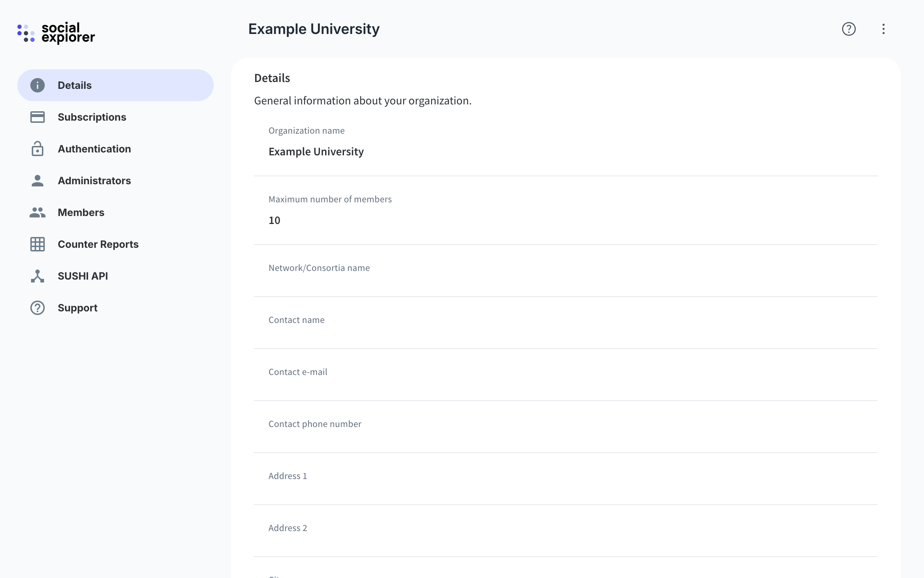The width and height of the screenshot is (924, 578).
Task: Click the Details info icon in sidebar
Action: pos(38,85)
